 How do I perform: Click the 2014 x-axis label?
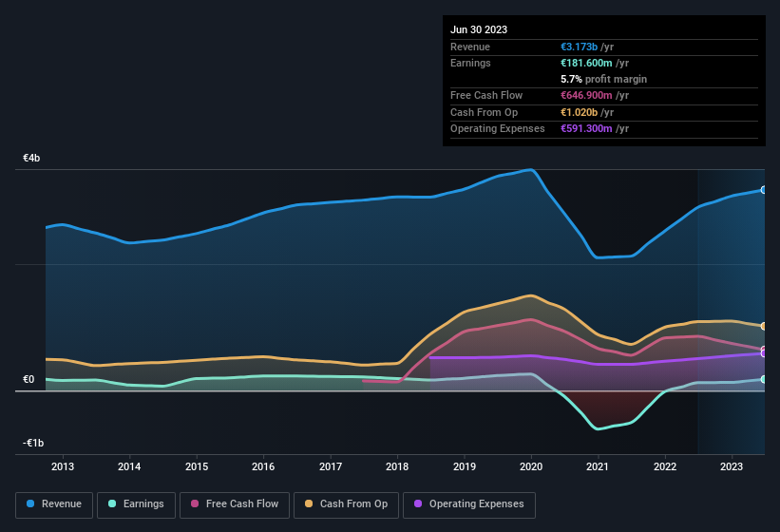129,466
